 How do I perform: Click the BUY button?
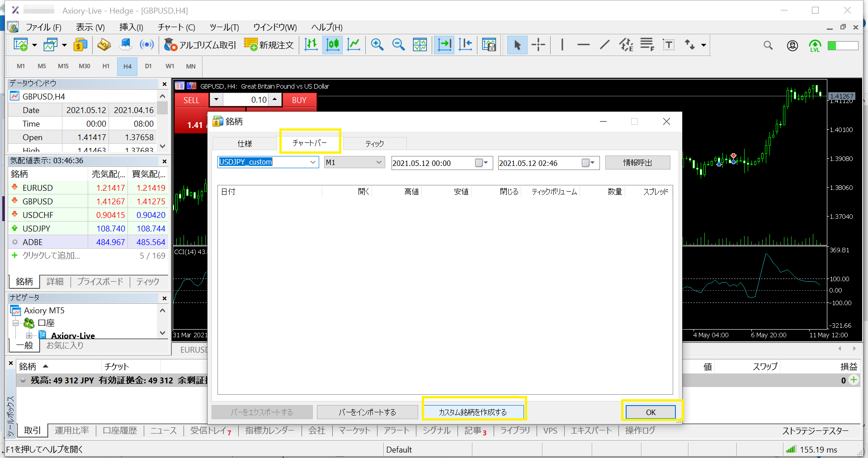299,100
